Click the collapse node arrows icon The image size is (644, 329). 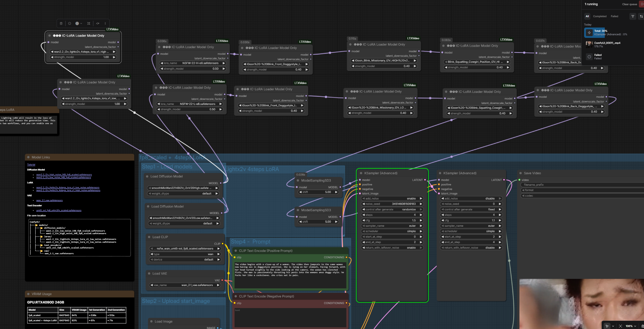[x=89, y=23]
